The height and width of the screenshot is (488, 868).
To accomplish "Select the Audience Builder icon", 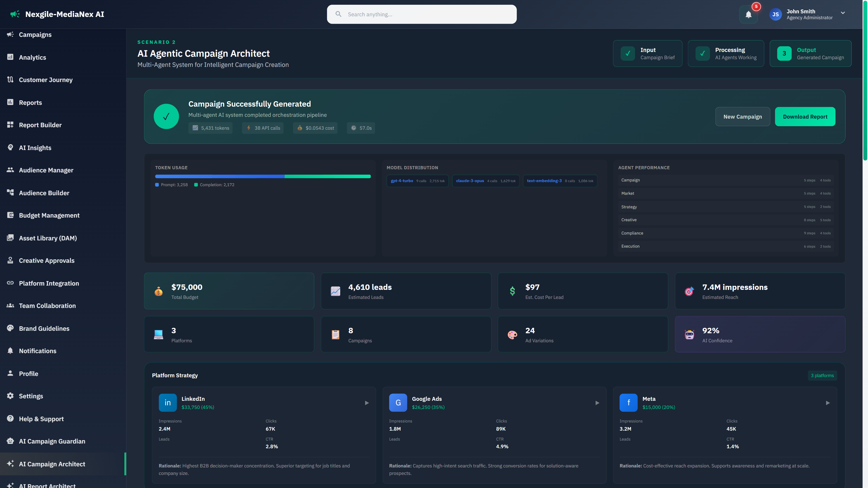I will 10,193.
